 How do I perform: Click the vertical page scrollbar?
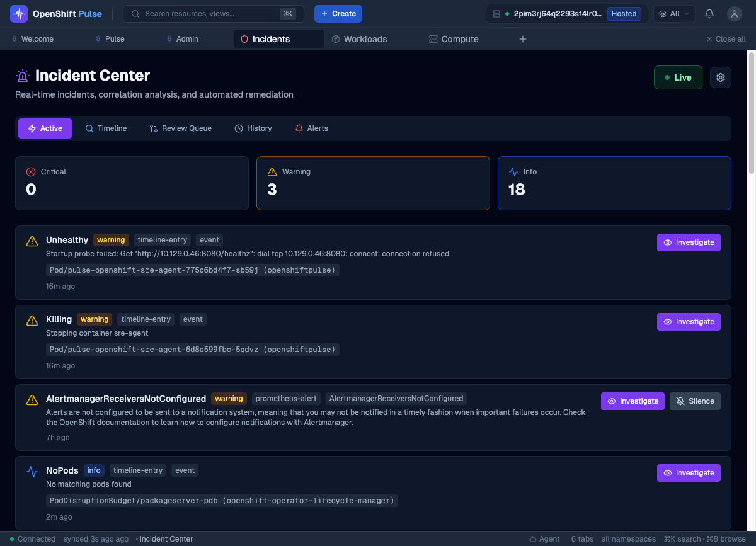pos(751,113)
